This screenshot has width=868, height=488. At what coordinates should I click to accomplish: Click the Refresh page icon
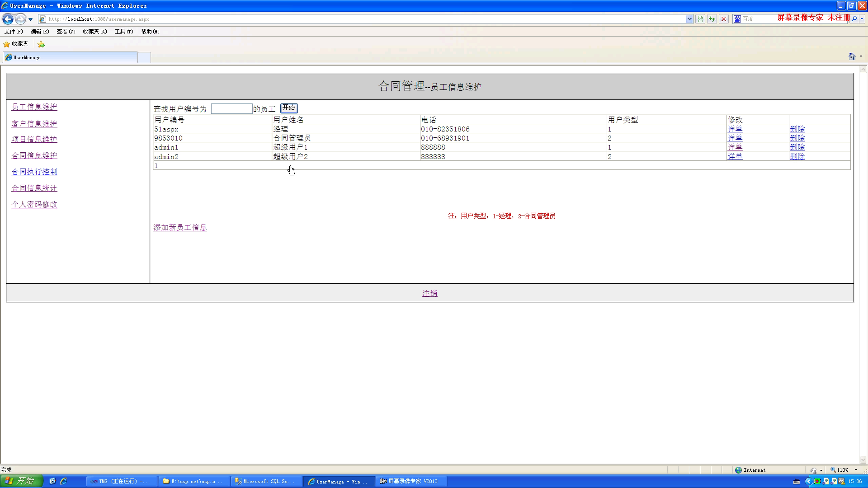[712, 19]
